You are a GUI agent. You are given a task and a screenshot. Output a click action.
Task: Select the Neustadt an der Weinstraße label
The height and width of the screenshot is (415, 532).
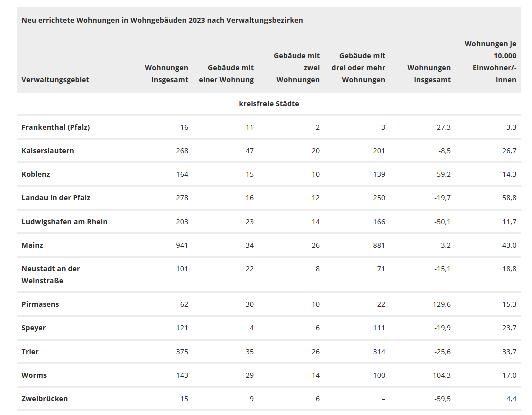point(51,275)
